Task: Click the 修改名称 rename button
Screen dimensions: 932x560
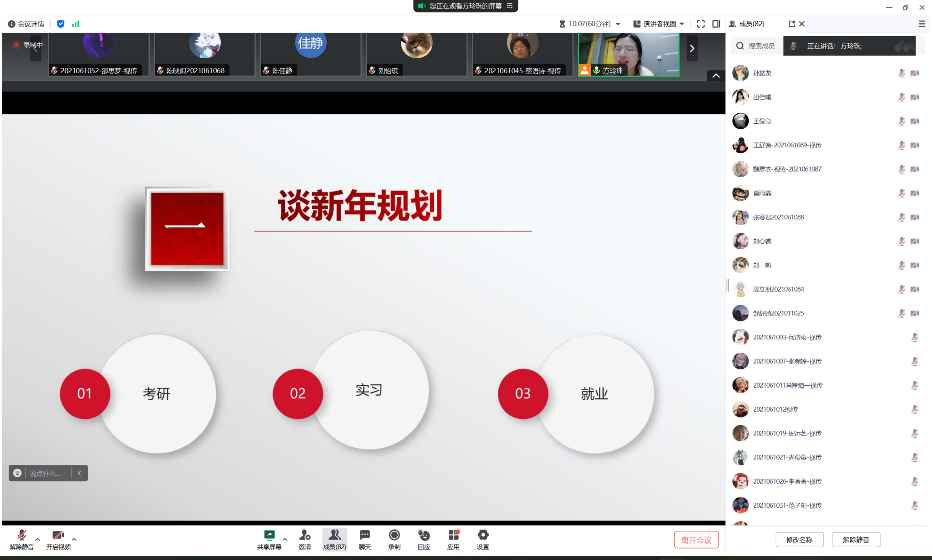Action: (799, 540)
